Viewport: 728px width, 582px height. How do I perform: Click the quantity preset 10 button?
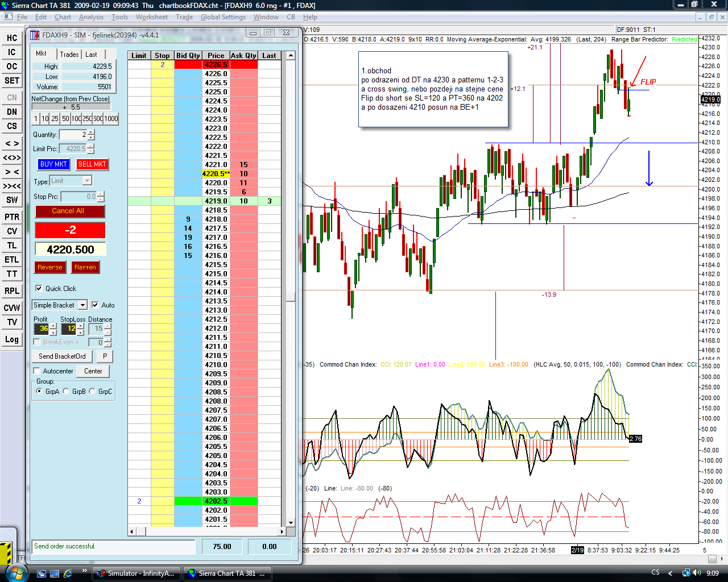click(45, 119)
